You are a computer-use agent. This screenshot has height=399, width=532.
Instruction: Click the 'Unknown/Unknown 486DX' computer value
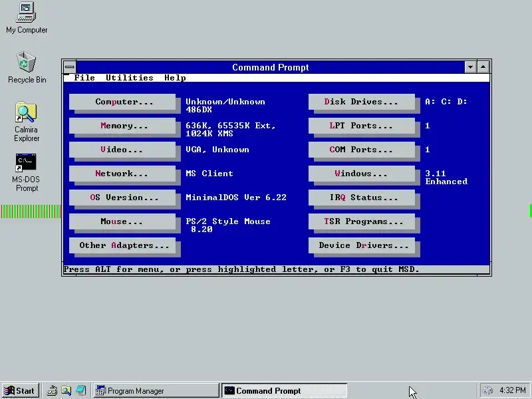pyautogui.click(x=225, y=106)
